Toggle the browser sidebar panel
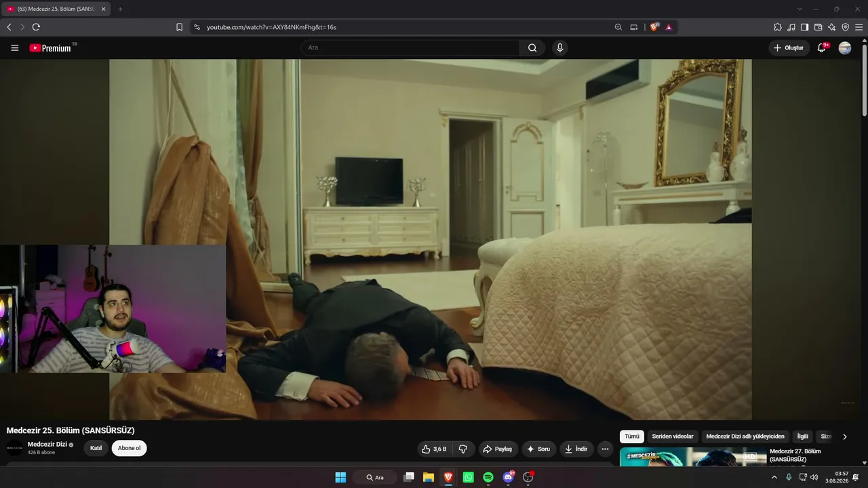The width and height of the screenshot is (868, 488). click(804, 27)
